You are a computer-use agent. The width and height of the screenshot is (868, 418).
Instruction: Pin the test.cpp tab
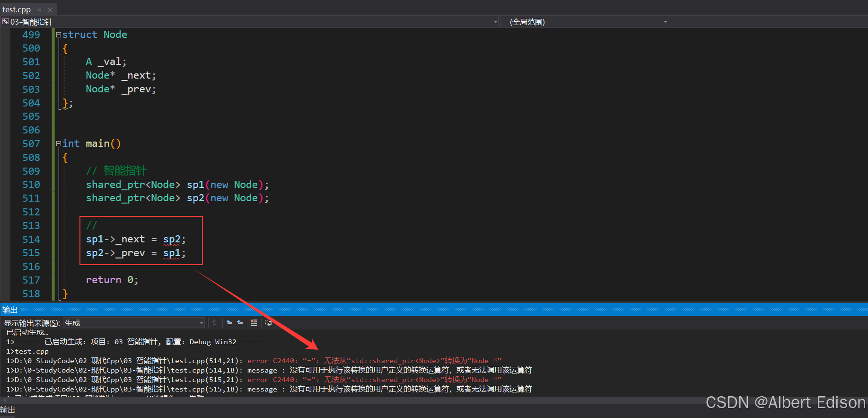click(40, 9)
